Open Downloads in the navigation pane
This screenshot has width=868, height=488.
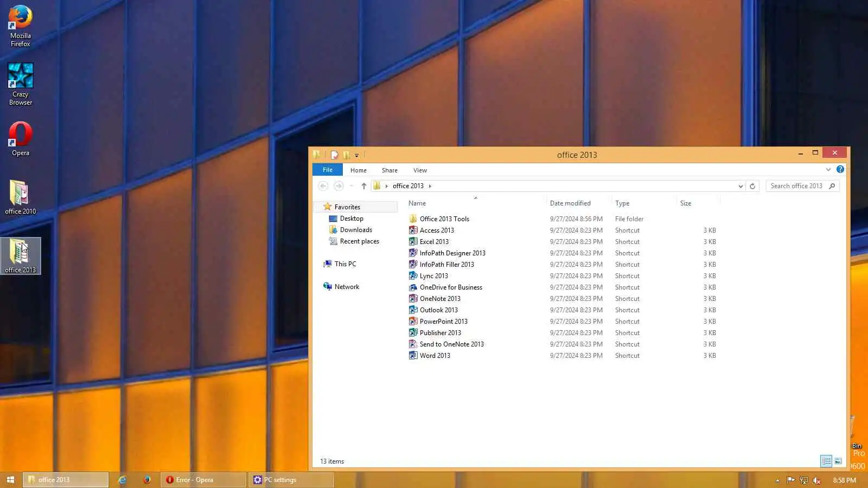pos(356,230)
